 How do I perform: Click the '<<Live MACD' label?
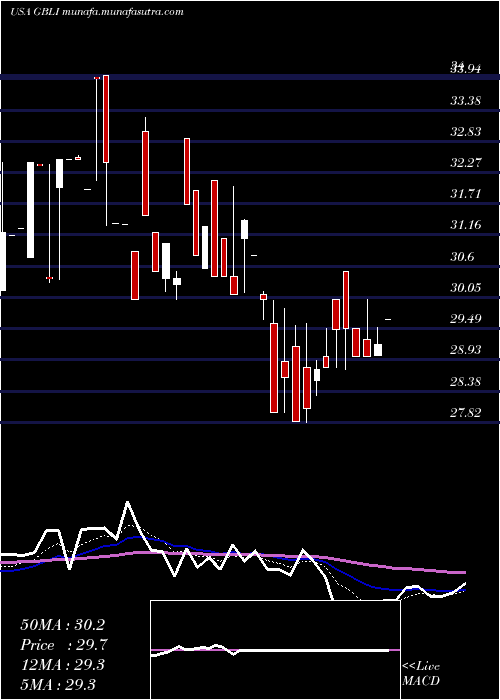(421, 673)
